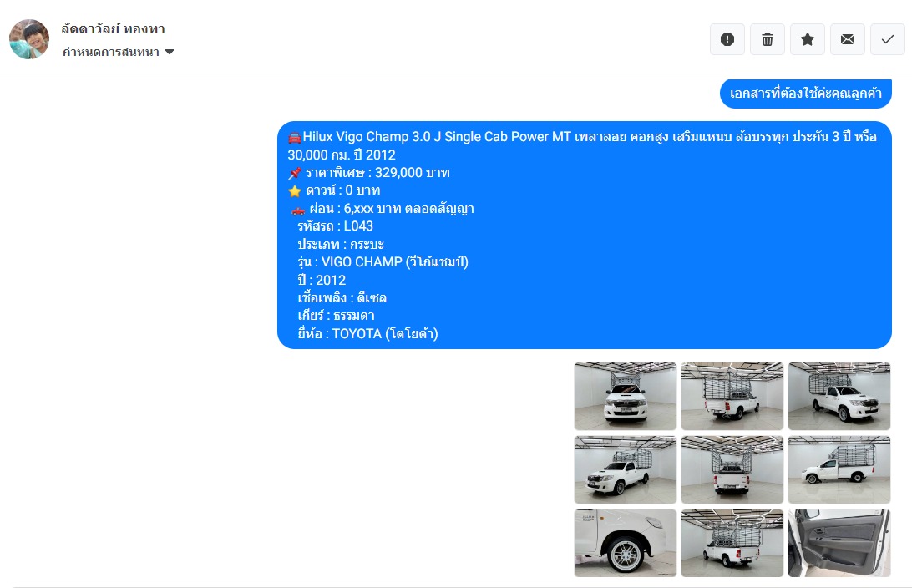Open rear-left view truck photo in first row
Image resolution: width=912 pixels, height=588 pixels.
[x=732, y=396]
